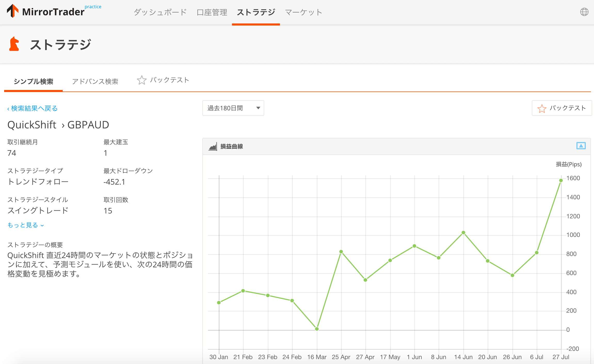Open マーケット in the top navigation
The width and height of the screenshot is (594, 364).
tap(303, 12)
